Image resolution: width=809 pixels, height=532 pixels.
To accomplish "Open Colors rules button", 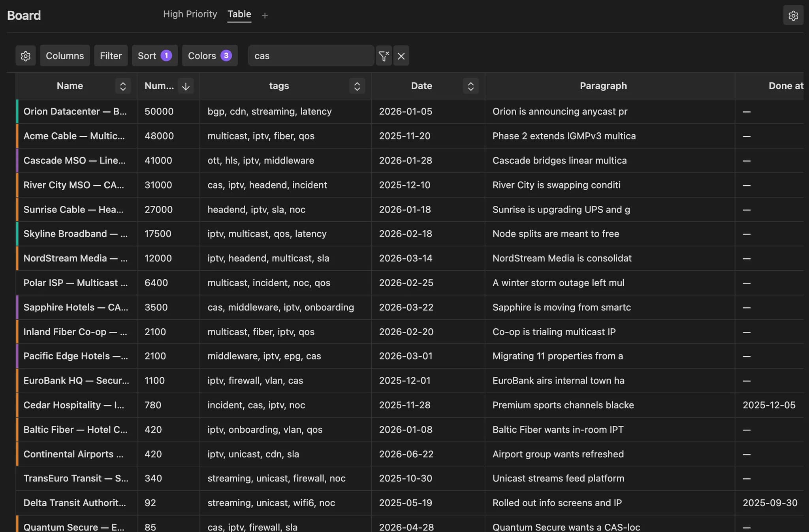I will tap(210, 56).
